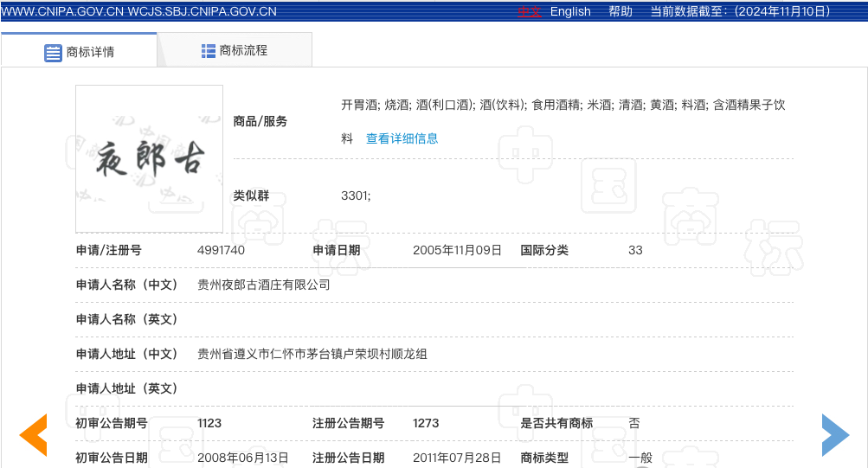Click applicant name 贵州夜郎古酒庄有限公司
Image resolution: width=868 pixels, height=468 pixels.
264,285
